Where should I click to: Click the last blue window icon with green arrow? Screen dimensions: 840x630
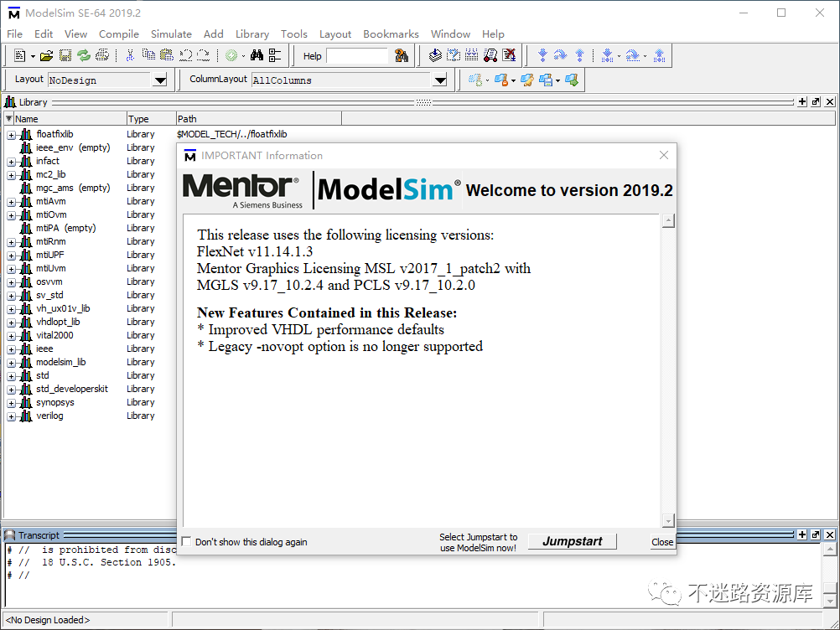point(572,80)
